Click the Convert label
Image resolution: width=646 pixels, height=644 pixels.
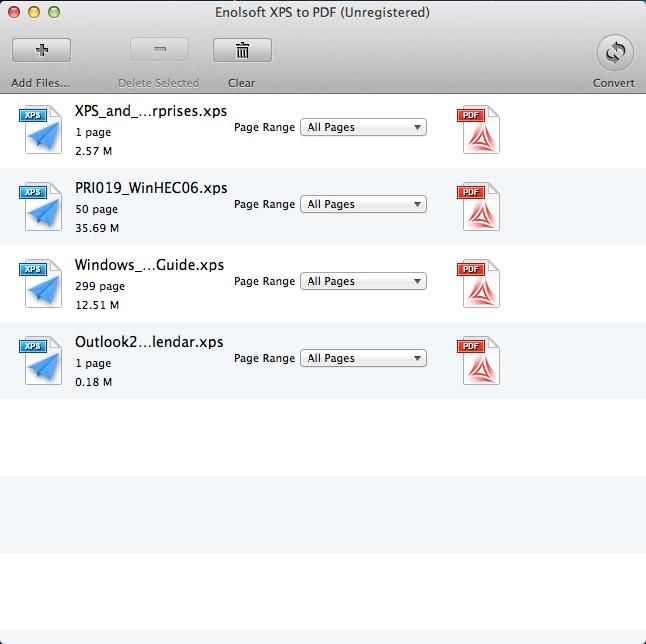tap(613, 83)
